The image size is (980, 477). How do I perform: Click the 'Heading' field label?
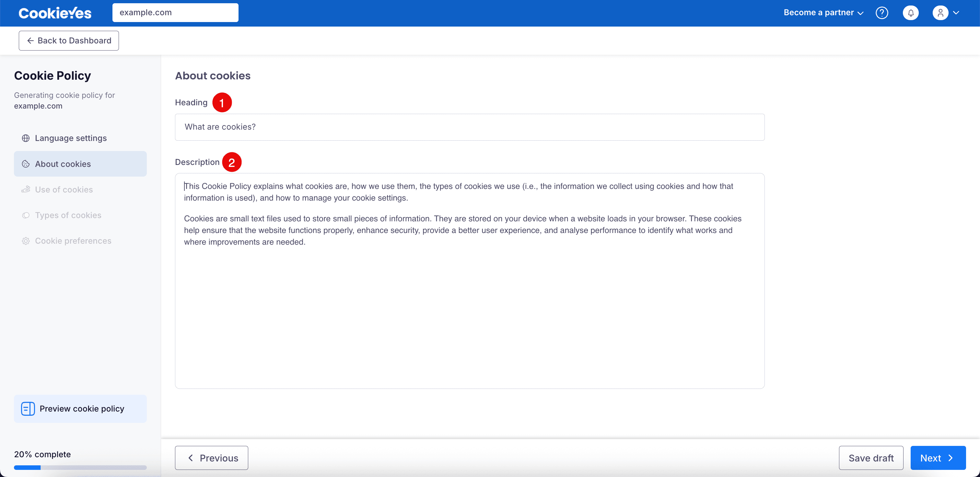[191, 102]
